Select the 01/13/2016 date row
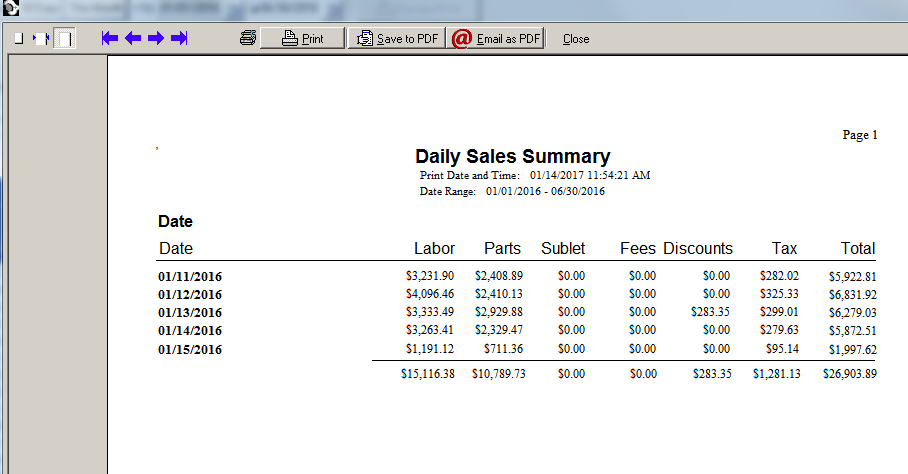 point(190,313)
